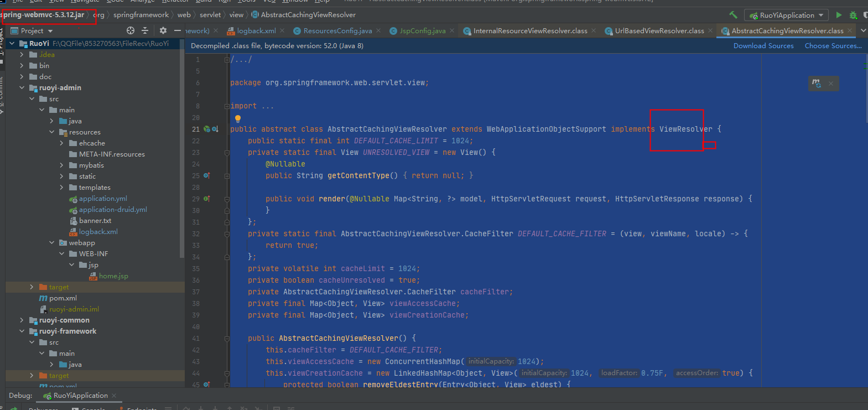This screenshot has height=410, width=868.
Task: Select application.yml in the project tree
Action: click(103, 198)
